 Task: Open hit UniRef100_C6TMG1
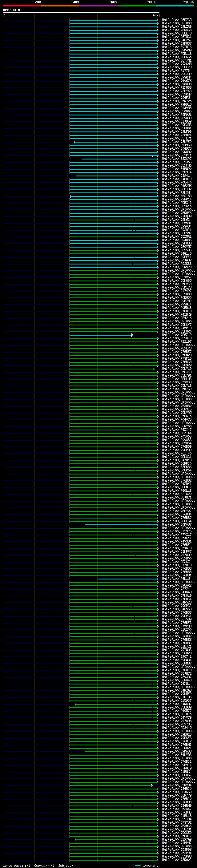[x=176, y=37]
